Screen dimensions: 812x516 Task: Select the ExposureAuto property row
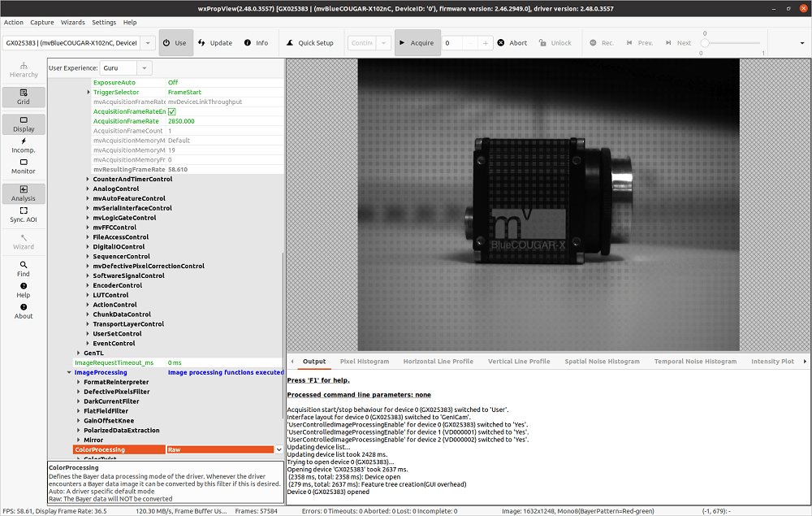[188, 82]
